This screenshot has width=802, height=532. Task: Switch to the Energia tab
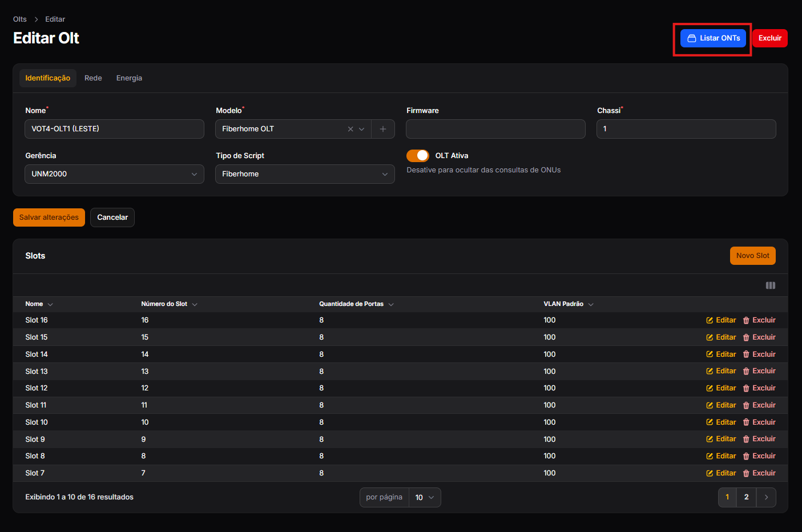point(129,78)
